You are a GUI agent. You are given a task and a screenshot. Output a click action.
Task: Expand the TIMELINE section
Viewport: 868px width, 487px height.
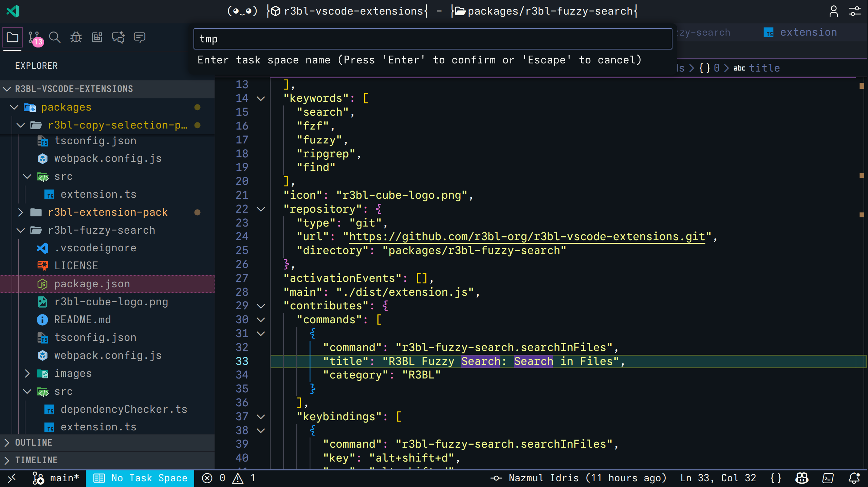[x=36, y=460]
